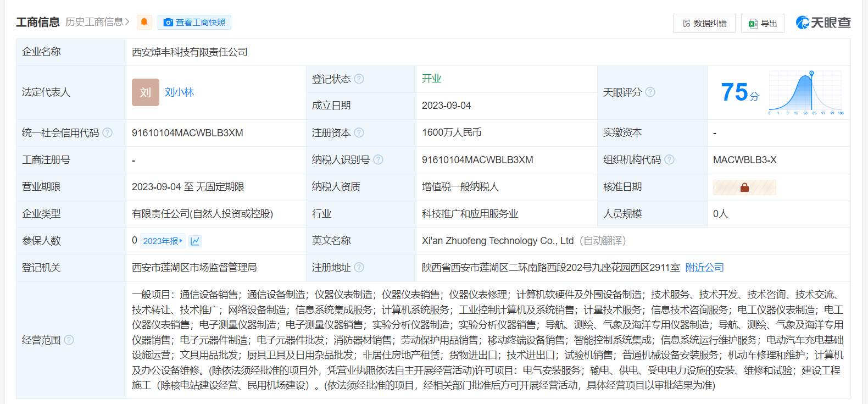Click credit code 91610104MACWBLB3XM in 统一社会信用代码 row
868x404 pixels.
click(187, 133)
